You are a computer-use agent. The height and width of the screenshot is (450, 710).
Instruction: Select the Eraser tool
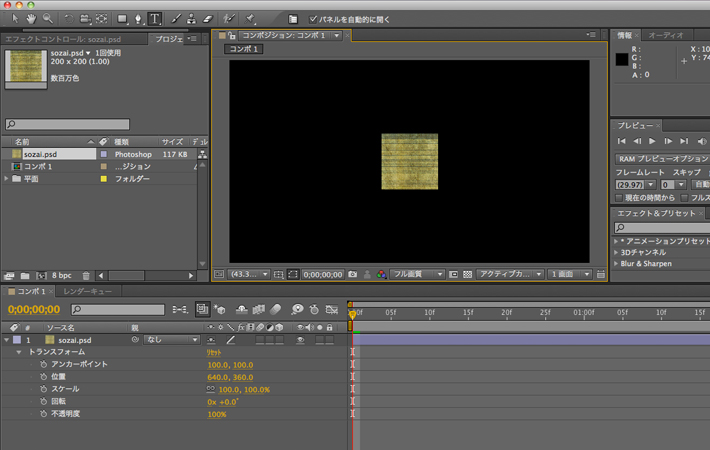coord(208,18)
